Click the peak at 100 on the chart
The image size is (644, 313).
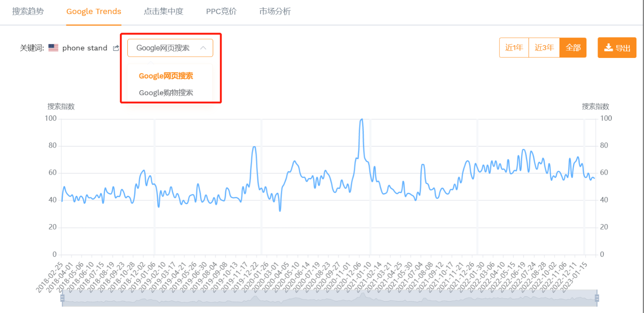pos(361,119)
